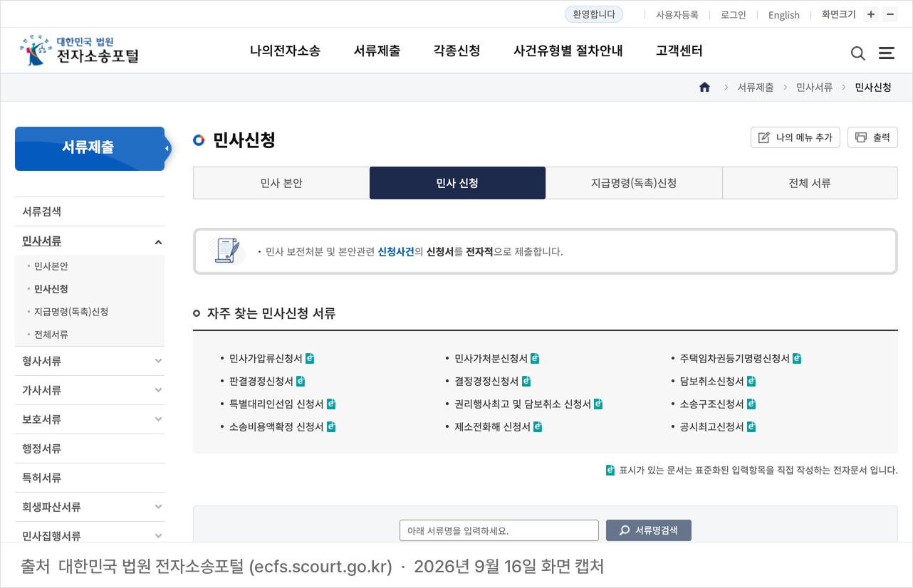The height and width of the screenshot is (588, 913).
Task: Open the hamburger full menu icon
Action: click(x=887, y=53)
